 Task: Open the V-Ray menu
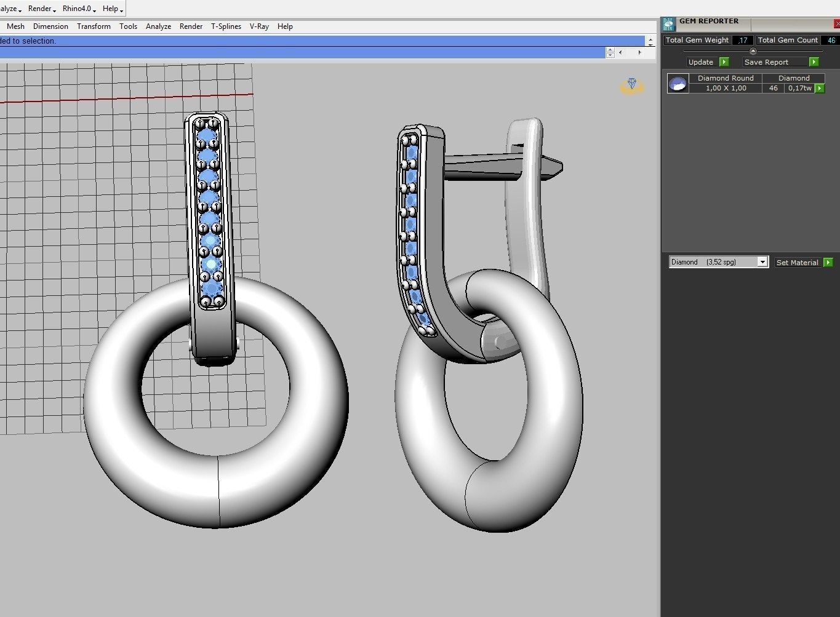(x=259, y=26)
